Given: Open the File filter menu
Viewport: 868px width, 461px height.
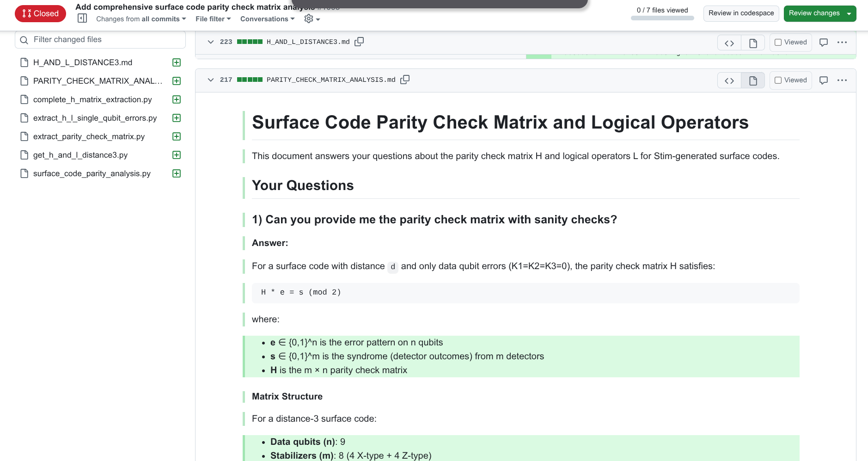Looking at the screenshot, I should [213, 19].
